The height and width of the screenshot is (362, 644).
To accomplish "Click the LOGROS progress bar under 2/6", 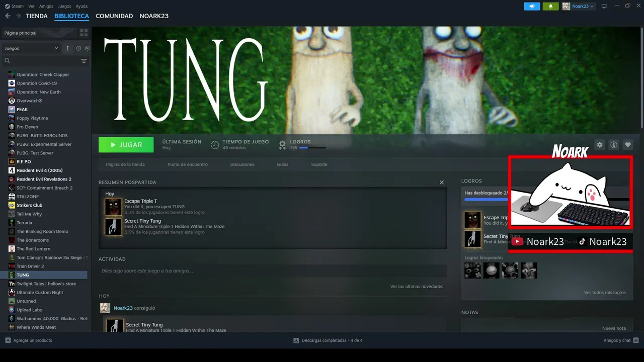I will (312, 148).
